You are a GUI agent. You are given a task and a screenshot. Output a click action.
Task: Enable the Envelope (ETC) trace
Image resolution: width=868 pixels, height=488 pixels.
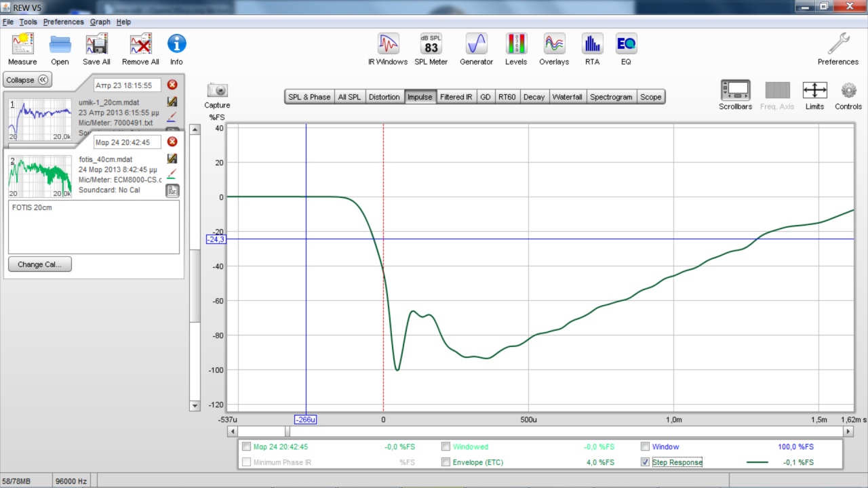446,462
